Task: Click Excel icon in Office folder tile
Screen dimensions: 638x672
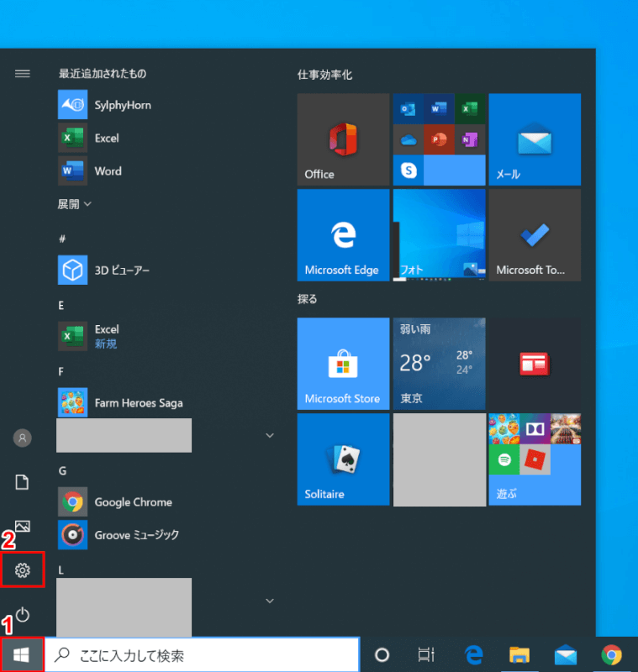Action: (x=470, y=109)
